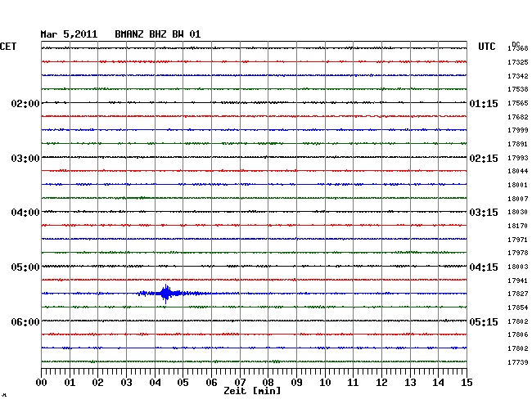Click the minute axis tick label '06'

click(211, 383)
